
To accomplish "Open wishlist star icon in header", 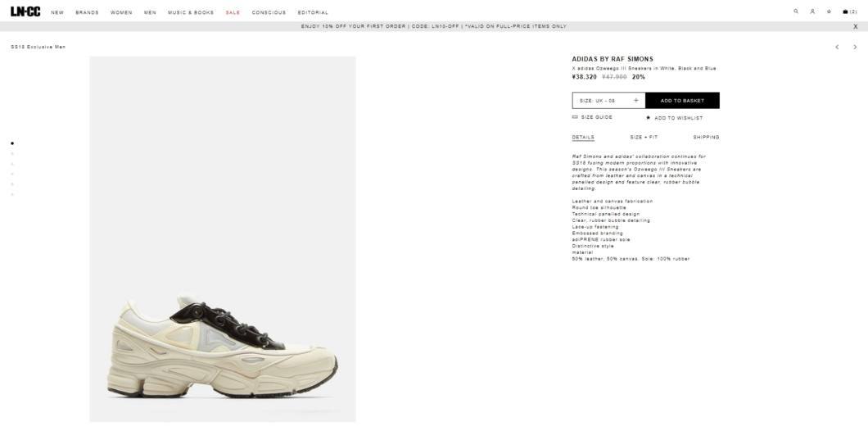I will point(829,11).
